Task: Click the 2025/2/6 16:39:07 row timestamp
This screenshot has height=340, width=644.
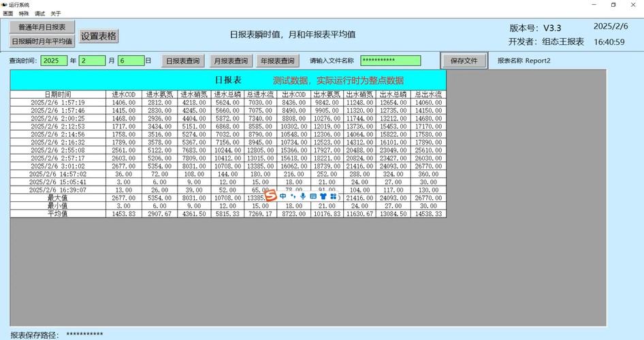Action: 58,190
